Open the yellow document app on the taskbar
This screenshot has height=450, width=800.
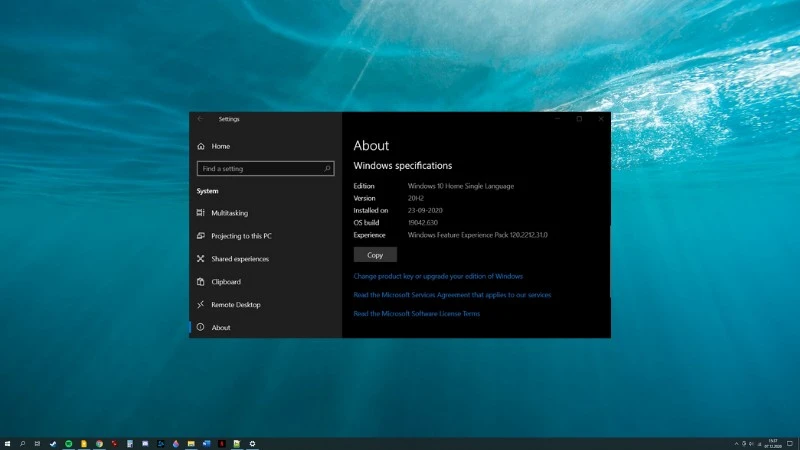[x=84, y=444]
